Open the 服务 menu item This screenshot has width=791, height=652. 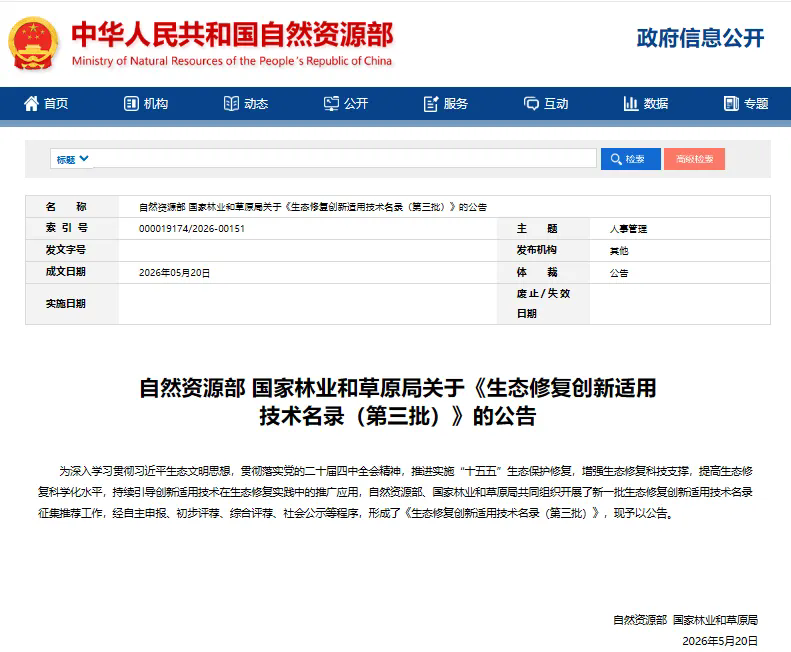coord(446,103)
